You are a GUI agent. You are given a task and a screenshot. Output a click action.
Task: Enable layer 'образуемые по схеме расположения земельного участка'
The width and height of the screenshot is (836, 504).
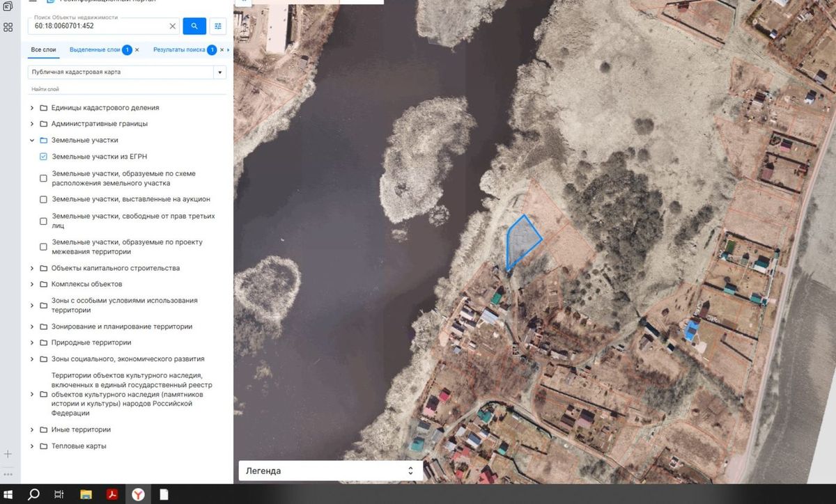(43, 178)
